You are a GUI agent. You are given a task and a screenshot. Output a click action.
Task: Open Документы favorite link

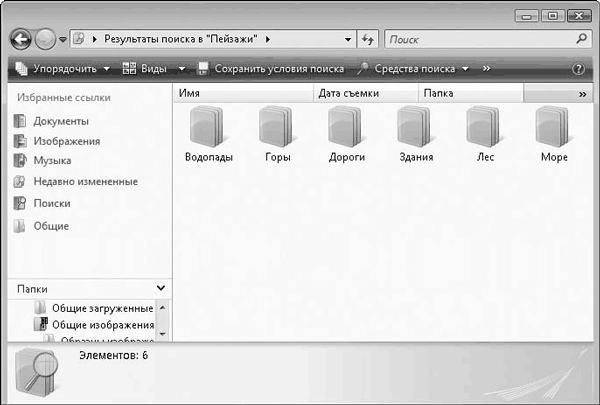(60, 121)
